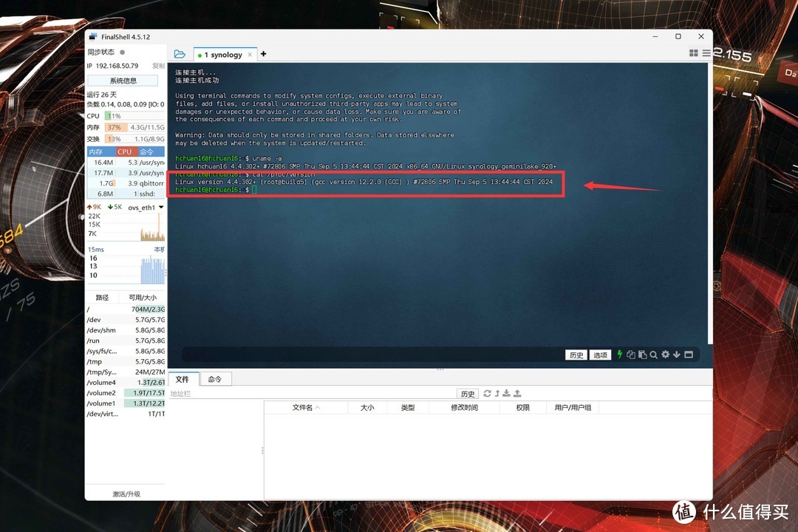This screenshot has width=798, height=532.
Task: Select the 16.4M /usr/syn process row
Action: click(x=126, y=163)
